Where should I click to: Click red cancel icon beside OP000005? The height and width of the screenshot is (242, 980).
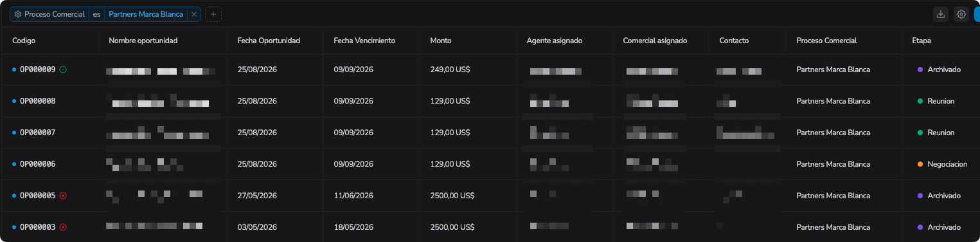(x=63, y=196)
